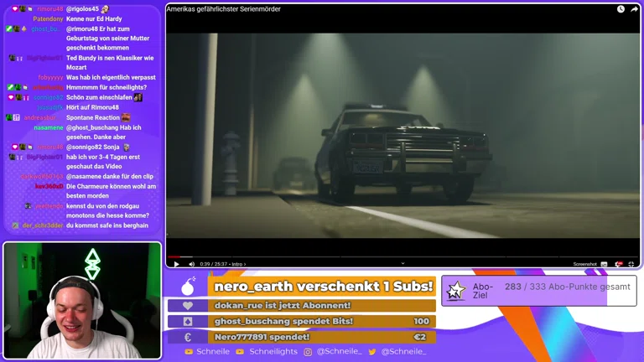Click the small chevron below the video

pyautogui.click(x=402, y=263)
